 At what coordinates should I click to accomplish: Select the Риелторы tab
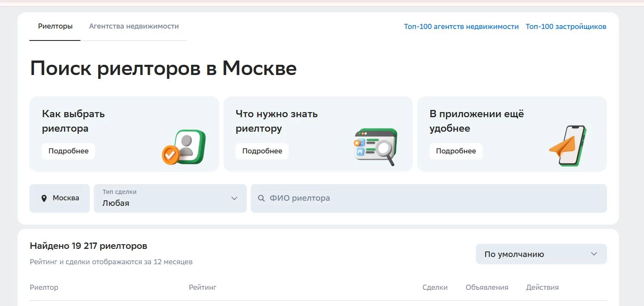(54, 26)
